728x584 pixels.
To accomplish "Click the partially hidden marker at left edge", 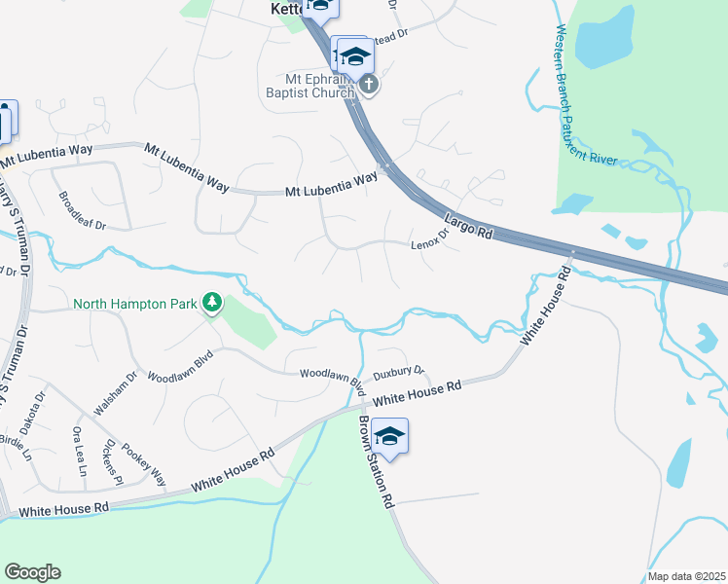I will (7, 122).
